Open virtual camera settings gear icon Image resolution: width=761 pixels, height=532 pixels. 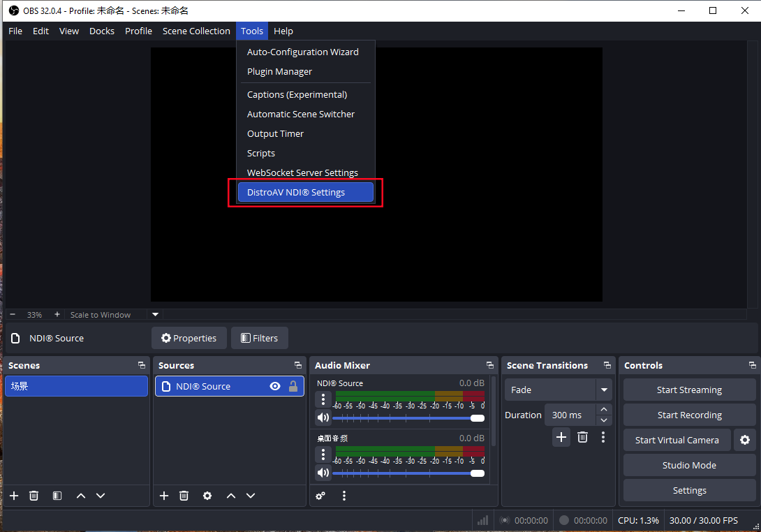pyautogui.click(x=745, y=440)
